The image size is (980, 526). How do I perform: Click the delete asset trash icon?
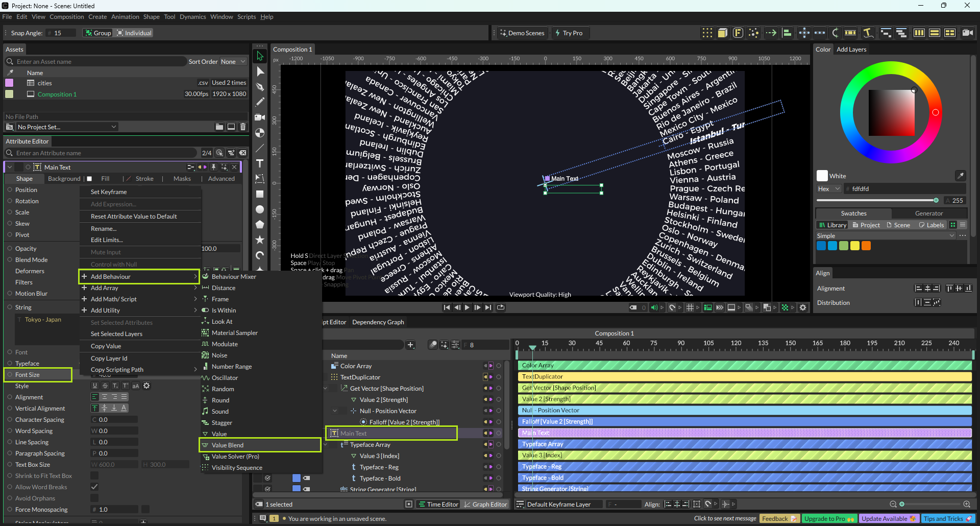click(243, 127)
